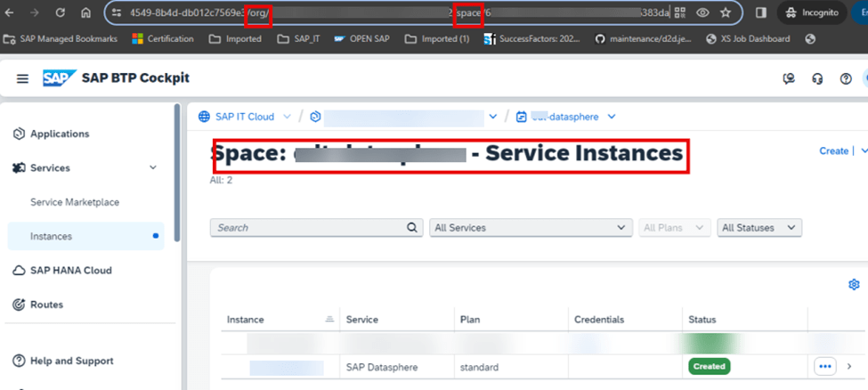This screenshot has width=868, height=390.
Task: Open the browser home page icon
Action: (x=85, y=12)
